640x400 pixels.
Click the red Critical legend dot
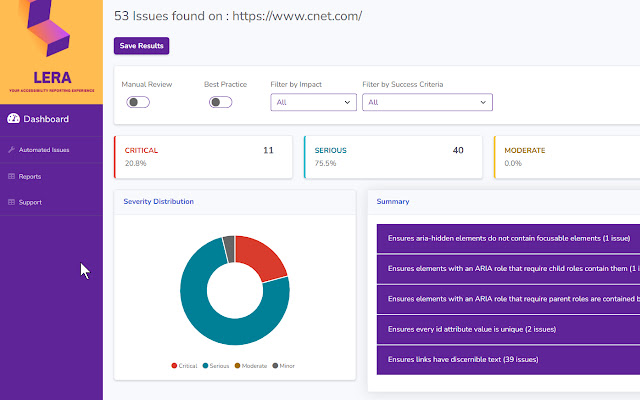[174, 366]
